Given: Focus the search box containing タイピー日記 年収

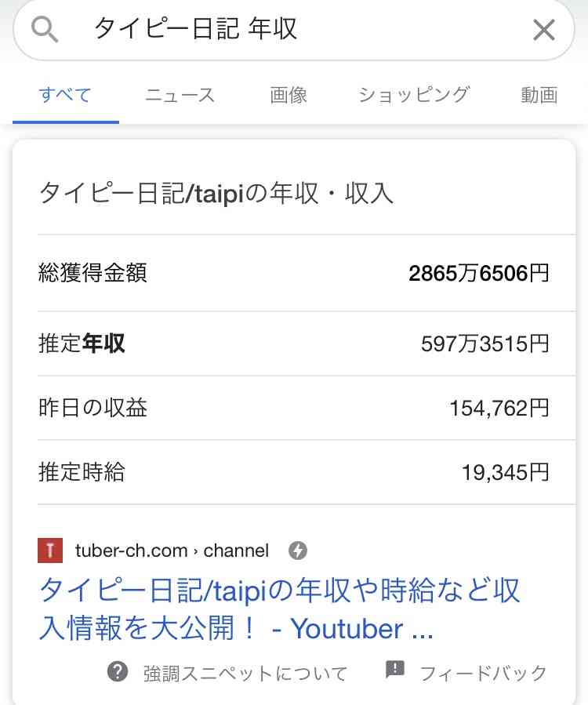Looking at the screenshot, I should 294,30.
